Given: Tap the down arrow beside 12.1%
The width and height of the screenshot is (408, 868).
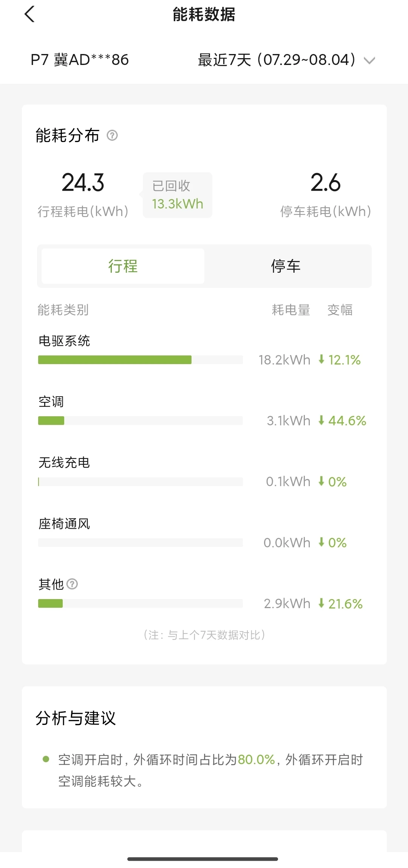Looking at the screenshot, I should [321, 359].
